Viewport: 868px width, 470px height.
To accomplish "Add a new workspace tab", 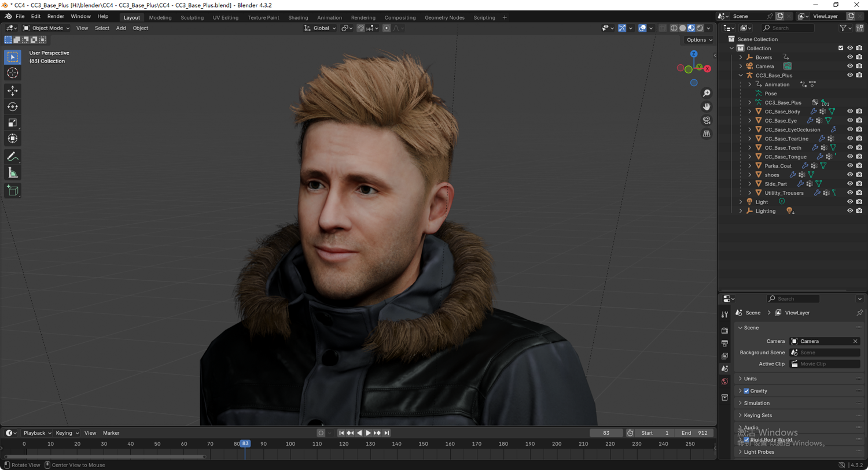I will [x=505, y=17].
